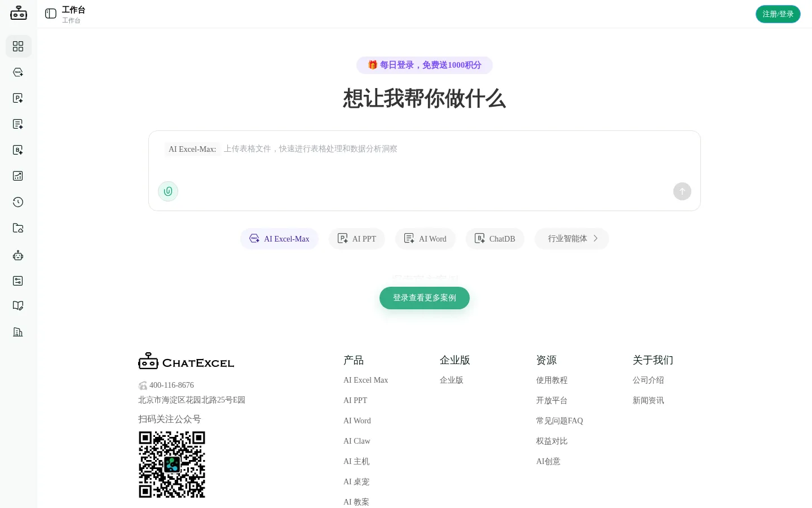The height and width of the screenshot is (508, 812).
Task: Open the AI PPT sidebar icon
Action: (x=18, y=98)
